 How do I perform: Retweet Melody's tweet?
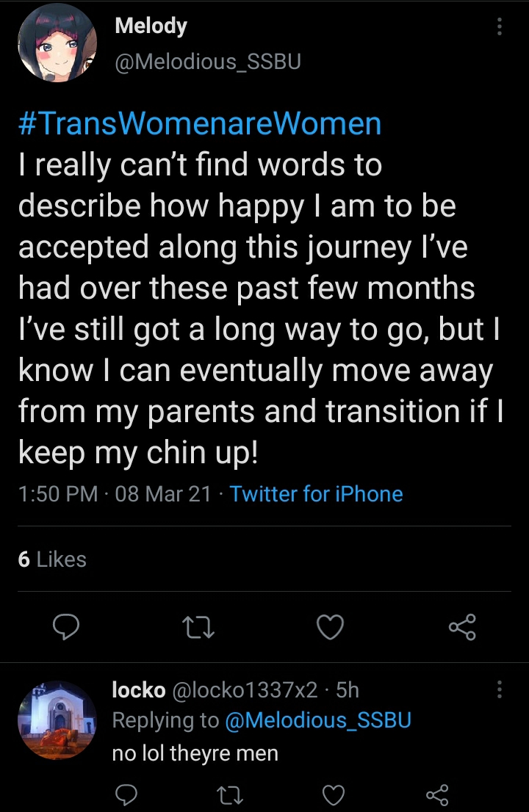click(199, 627)
